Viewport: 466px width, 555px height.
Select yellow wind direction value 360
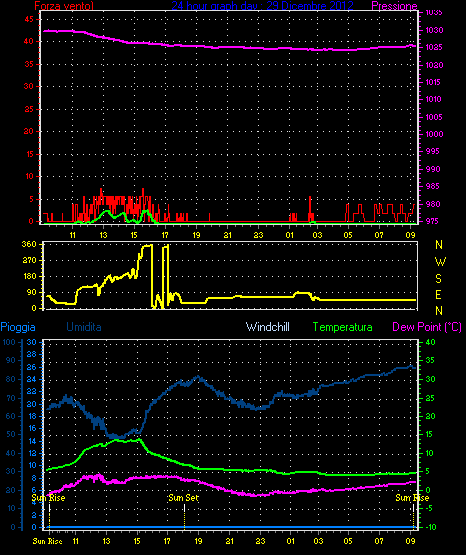[x=29, y=244]
